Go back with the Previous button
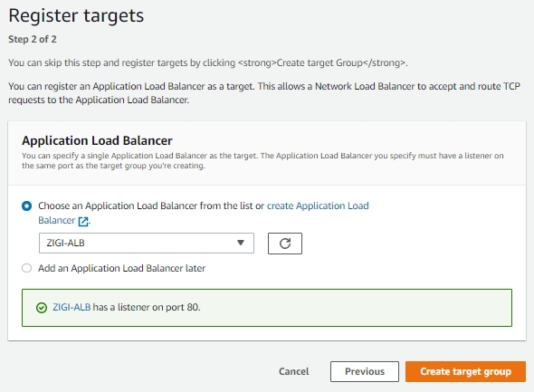Viewport: 534px width, 392px height. click(365, 371)
